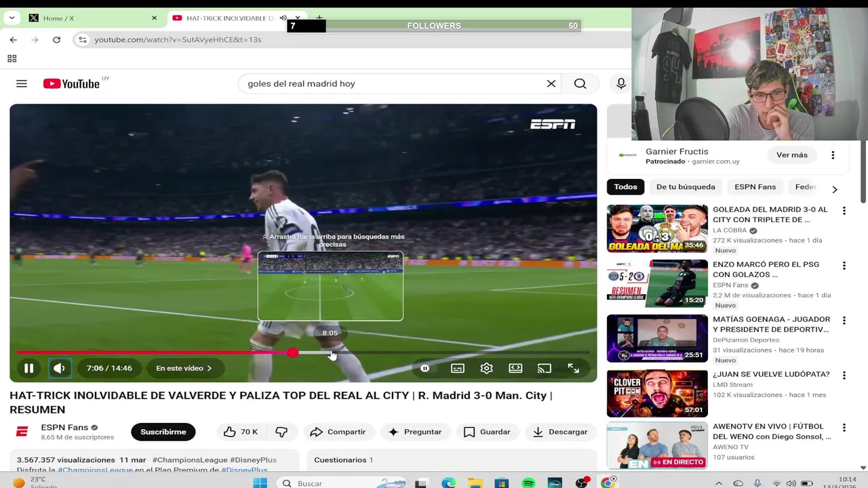This screenshot has height=488, width=868.
Task: Show more filter chips with the arrow
Action: [835, 189]
